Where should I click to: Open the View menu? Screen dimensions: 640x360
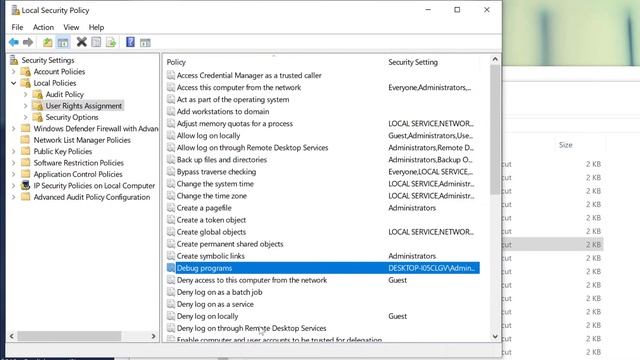(x=71, y=27)
